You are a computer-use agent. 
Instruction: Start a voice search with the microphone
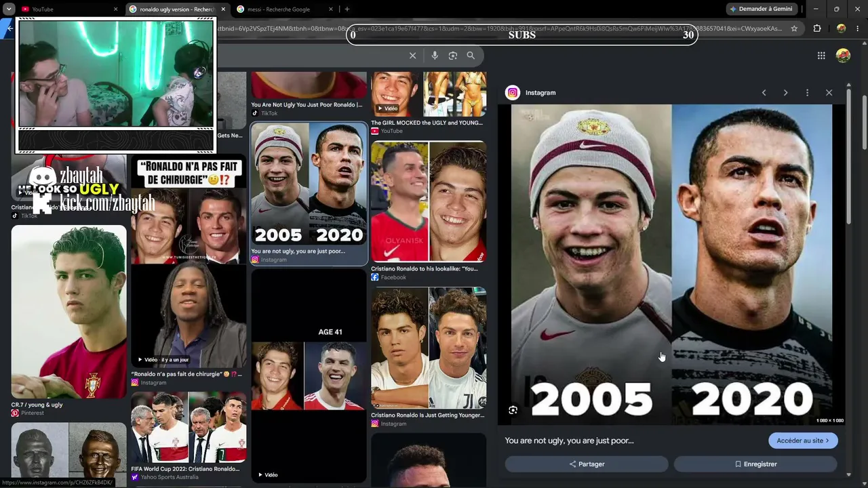point(435,56)
